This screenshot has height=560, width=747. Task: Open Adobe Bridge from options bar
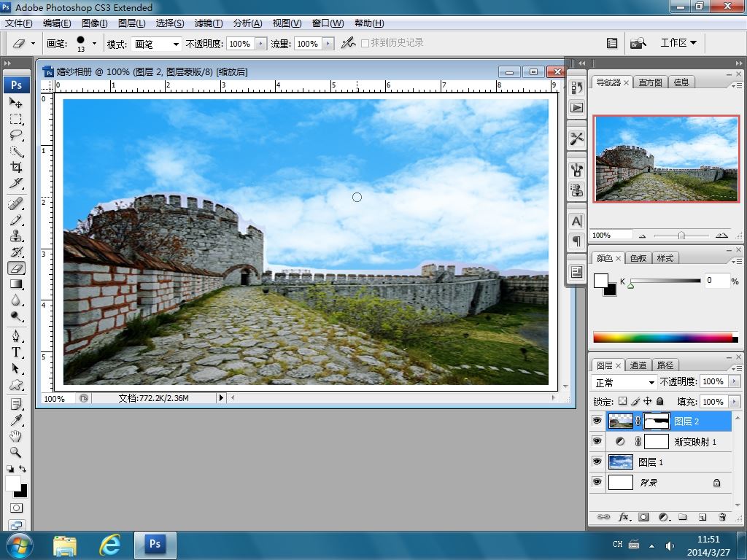(638, 43)
